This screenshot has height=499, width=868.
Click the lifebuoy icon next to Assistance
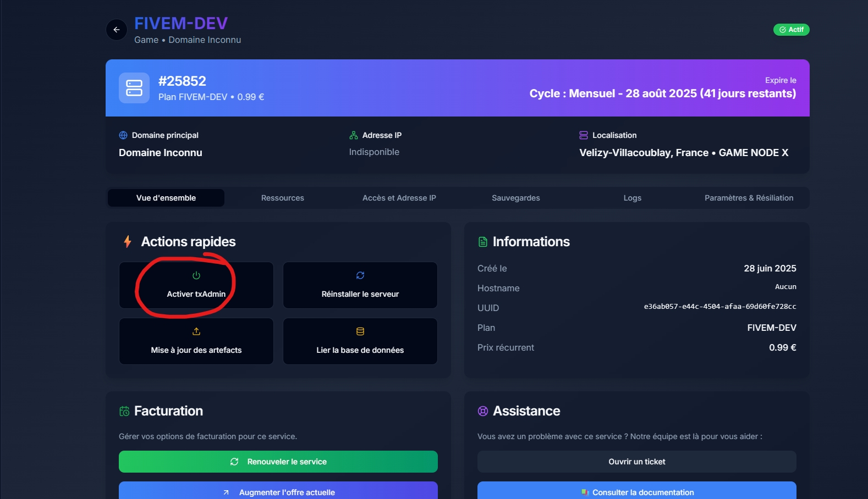point(483,411)
